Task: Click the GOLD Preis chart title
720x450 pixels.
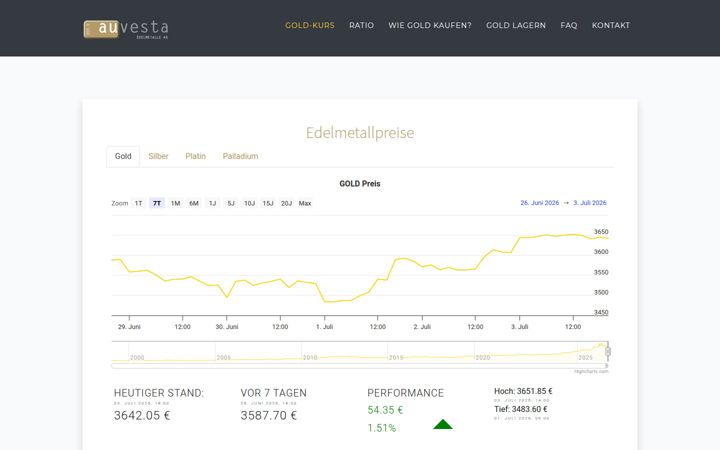Action: point(360,184)
